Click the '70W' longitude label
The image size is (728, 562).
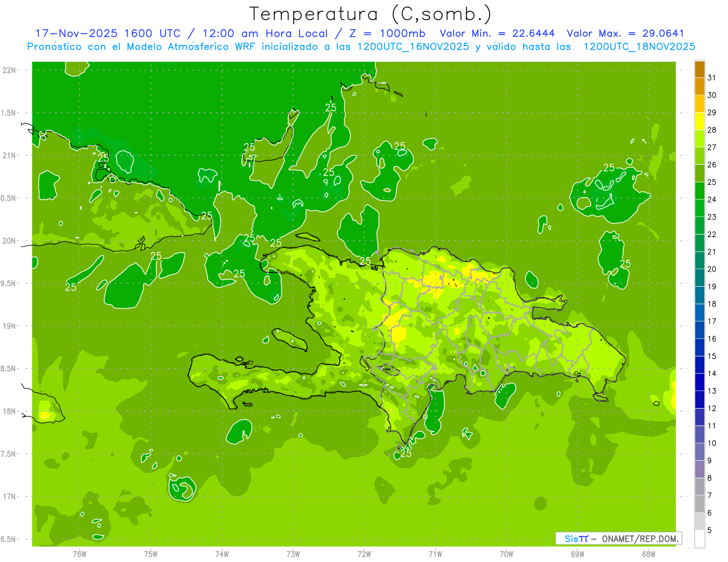[507, 554]
